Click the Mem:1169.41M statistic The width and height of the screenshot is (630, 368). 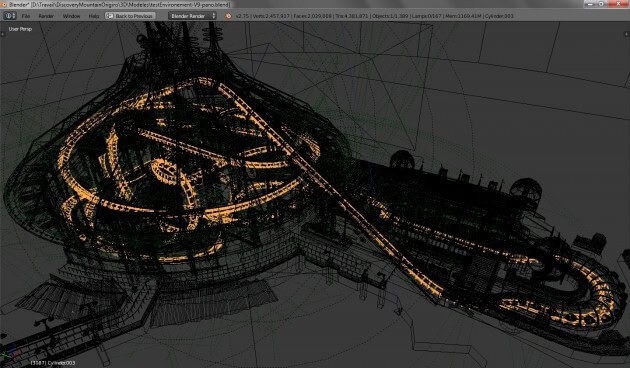click(463, 16)
